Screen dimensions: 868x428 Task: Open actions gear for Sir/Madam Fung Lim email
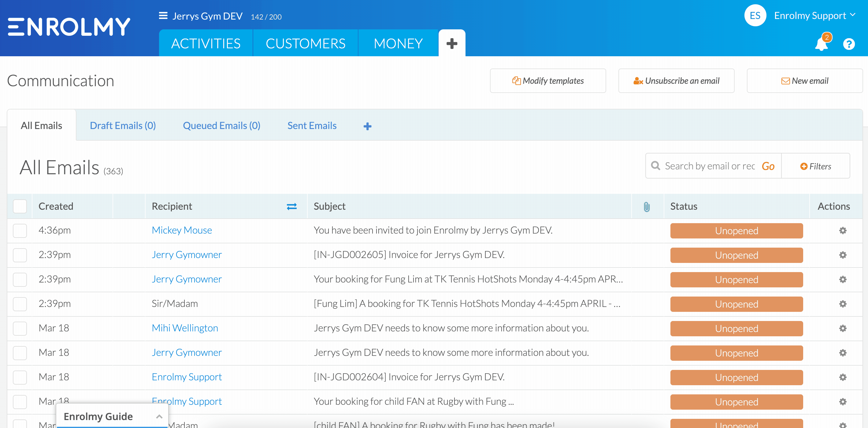(x=842, y=304)
